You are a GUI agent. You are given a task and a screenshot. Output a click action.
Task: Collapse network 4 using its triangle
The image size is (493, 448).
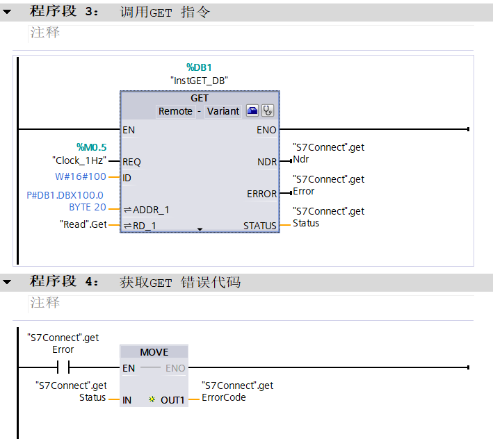[x=7, y=282]
